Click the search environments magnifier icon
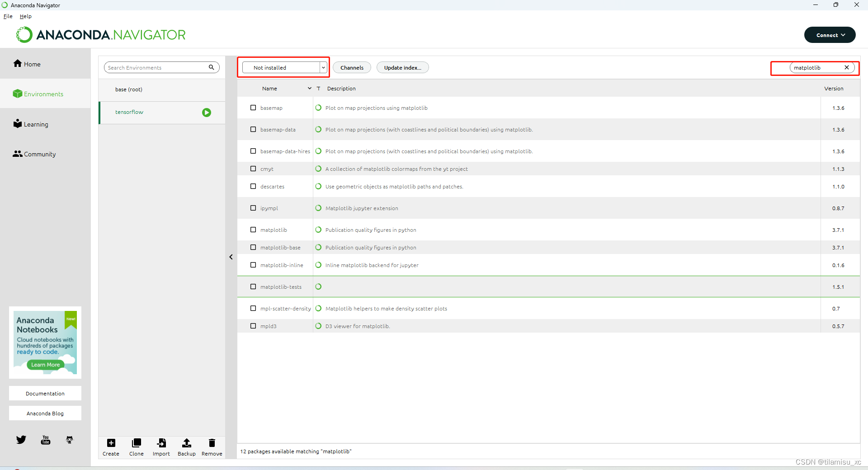The image size is (868, 470). (x=211, y=67)
